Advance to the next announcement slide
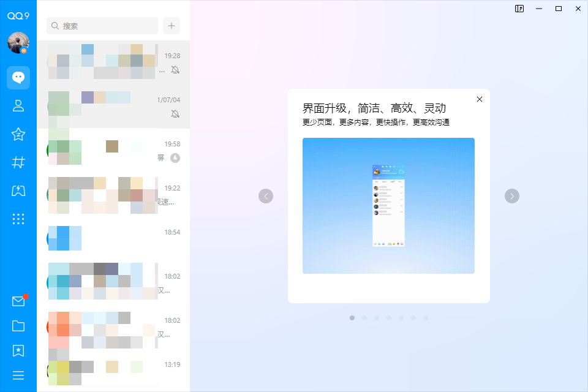The width and height of the screenshot is (588, 392). pyautogui.click(x=512, y=195)
